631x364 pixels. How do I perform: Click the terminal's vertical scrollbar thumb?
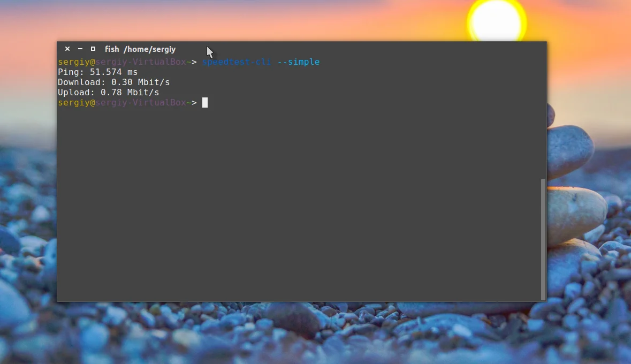[x=543, y=239]
